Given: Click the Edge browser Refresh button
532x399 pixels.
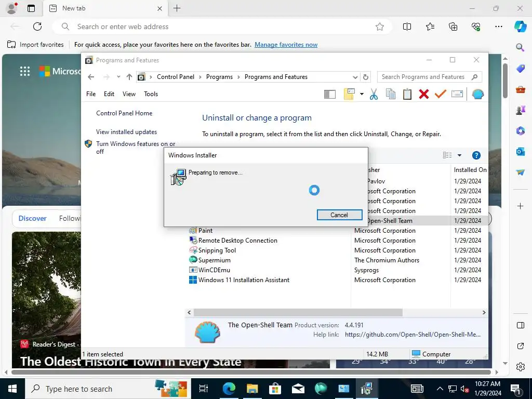Looking at the screenshot, I should tap(37, 26).
